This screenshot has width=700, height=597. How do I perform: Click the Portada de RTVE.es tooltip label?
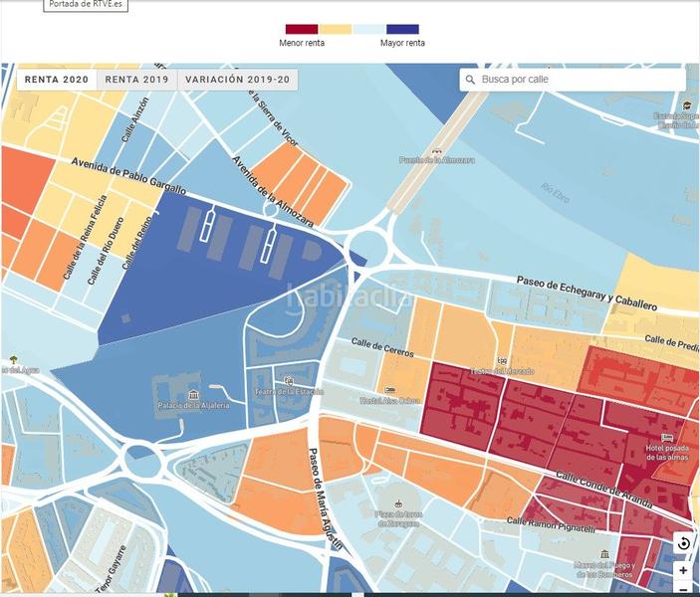[90, 5]
